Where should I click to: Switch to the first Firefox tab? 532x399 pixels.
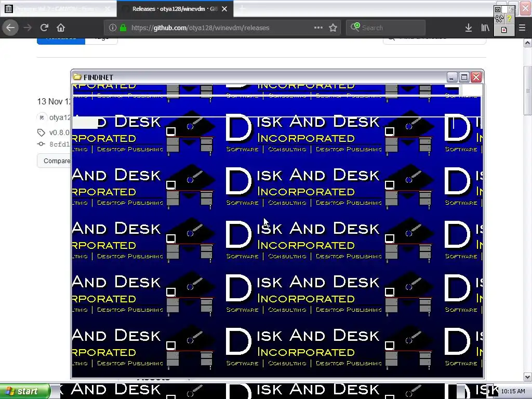pos(58,9)
